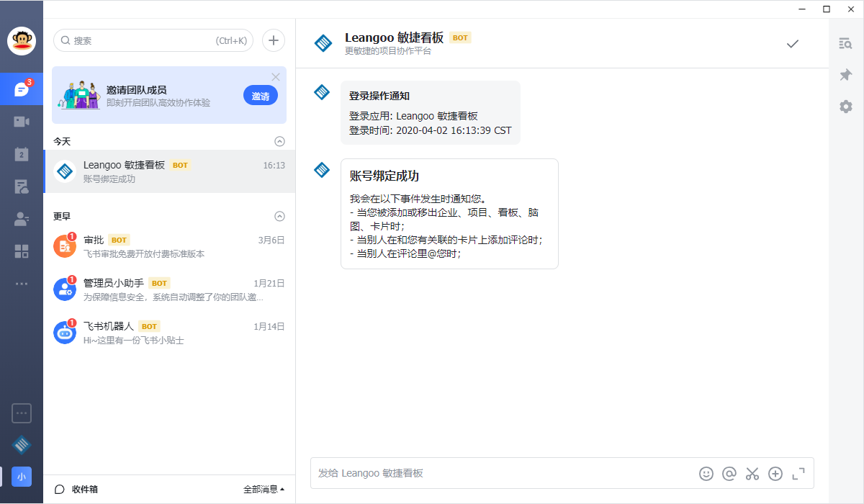Open the contacts icon in sidebar

point(22,219)
